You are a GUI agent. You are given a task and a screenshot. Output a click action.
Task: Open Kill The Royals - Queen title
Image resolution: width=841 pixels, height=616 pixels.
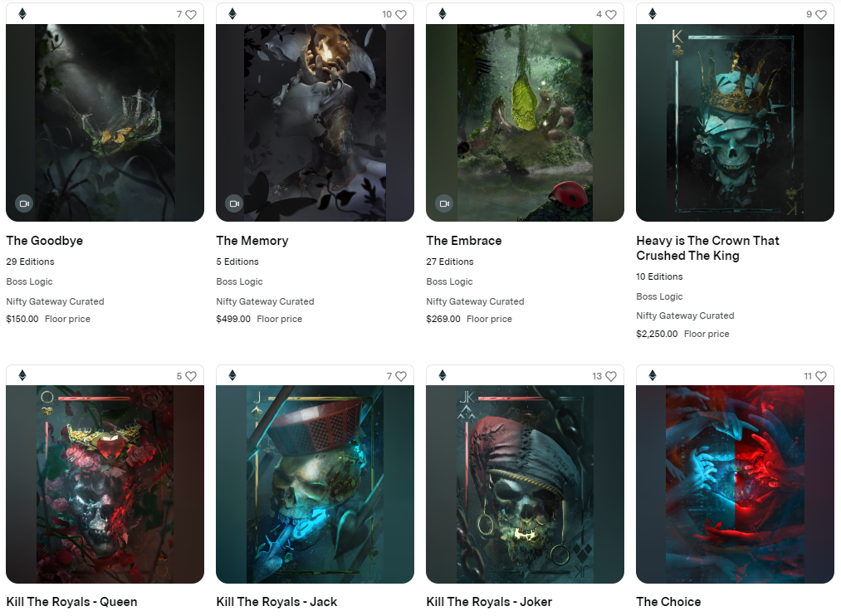pyautogui.click(x=72, y=602)
